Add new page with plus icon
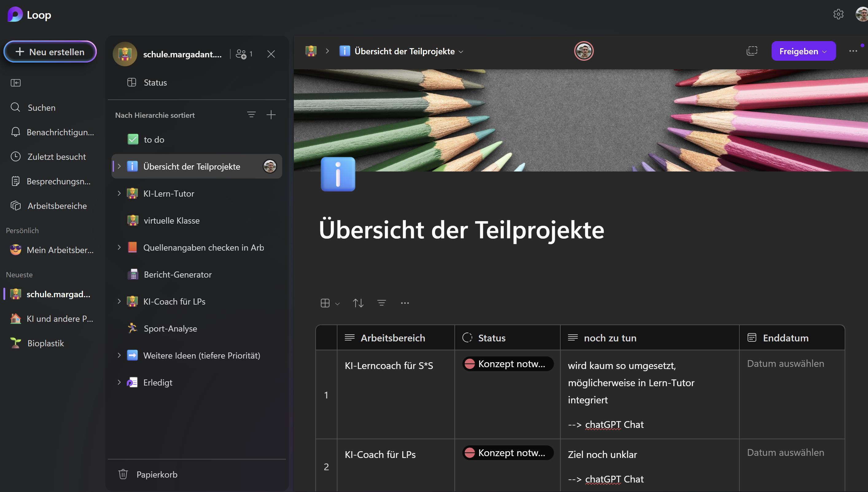This screenshot has height=492, width=868. pyautogui.click(x=271, y=115)
